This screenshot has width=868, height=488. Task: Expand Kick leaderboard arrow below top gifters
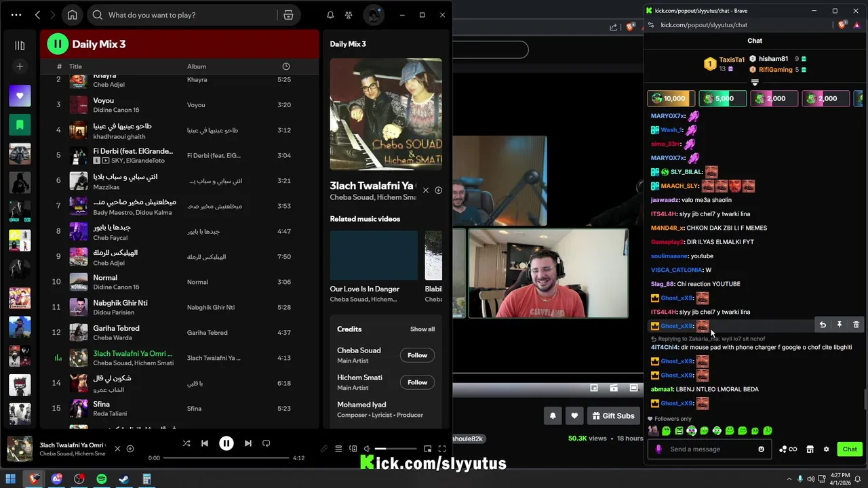(x=755, y=82)
